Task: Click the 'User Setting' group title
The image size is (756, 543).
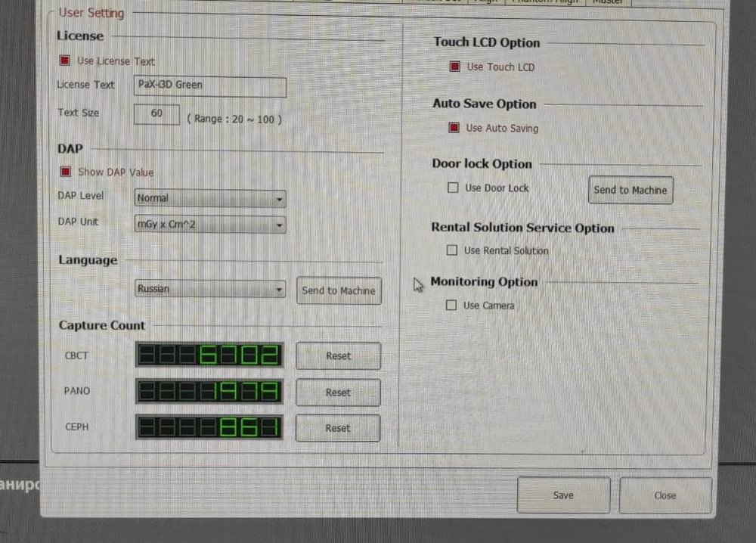Action: point(91,13)
